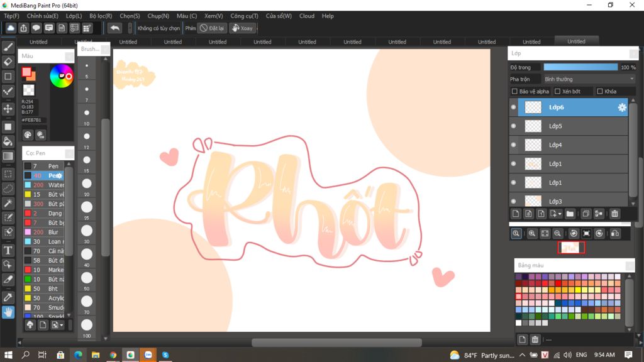The image size is (644, 362).
Task: Click the Đặt lại reset button
Action: point(212,28)
